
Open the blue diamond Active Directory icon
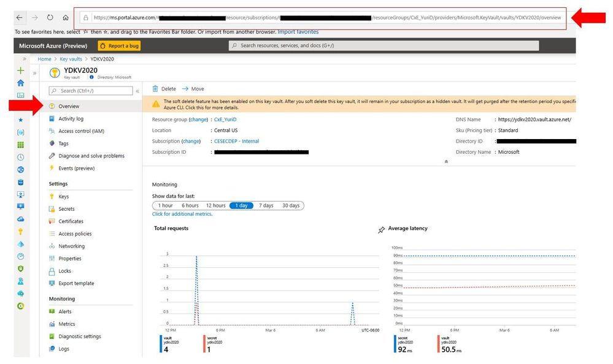[21, 244]
